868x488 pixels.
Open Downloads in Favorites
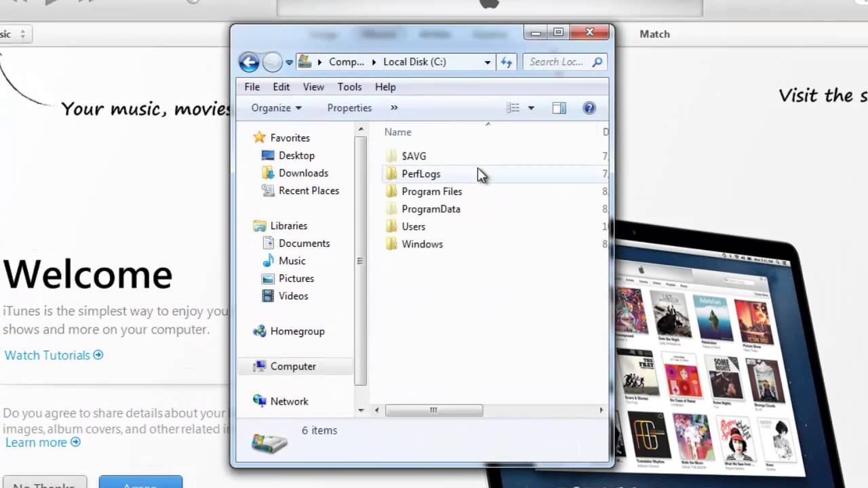(303, 173)
